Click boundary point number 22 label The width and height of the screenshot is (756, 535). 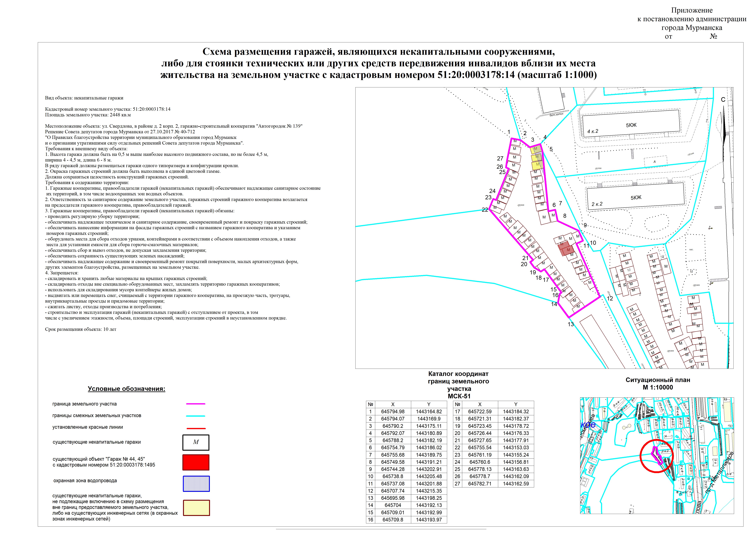[485, 210]
